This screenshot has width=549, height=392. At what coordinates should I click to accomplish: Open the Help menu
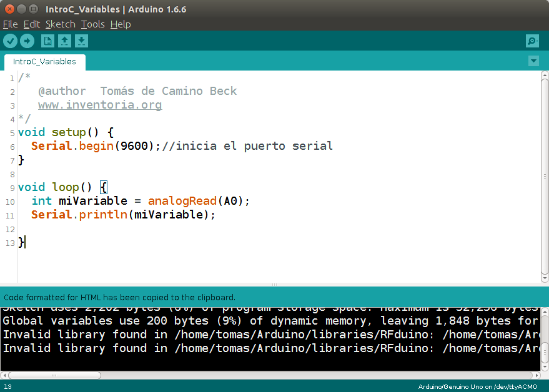121,24
